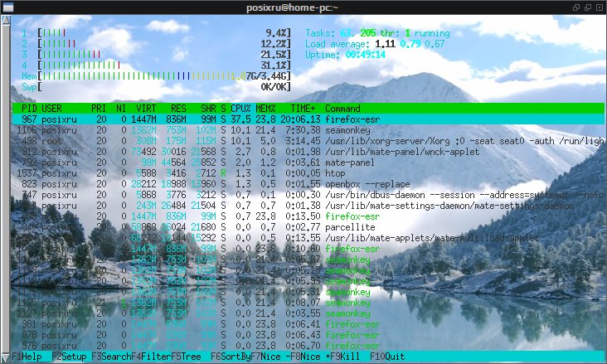Select the Xorg process owned by root
Screen dimensions: 607x364
(308, 141)
